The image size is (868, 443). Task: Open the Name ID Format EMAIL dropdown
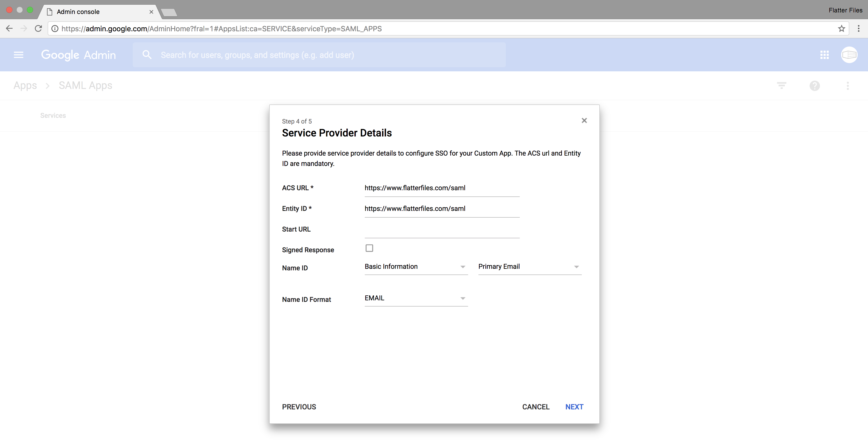pos(416,298)
